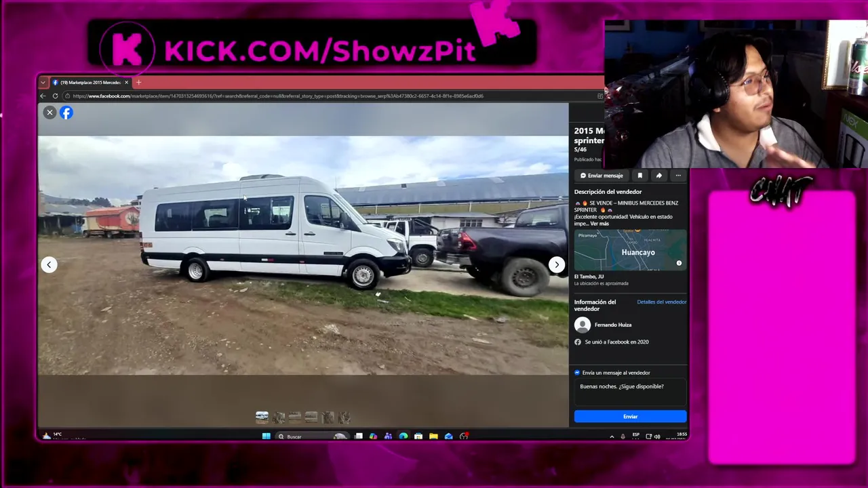Viewport: 868px width, 488px height.
Task: Send the message with Enviar
Action: point(630,417)
